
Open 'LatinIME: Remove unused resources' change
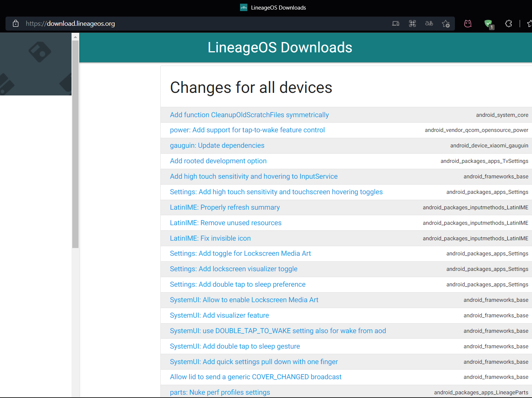(x=226, y=223)
